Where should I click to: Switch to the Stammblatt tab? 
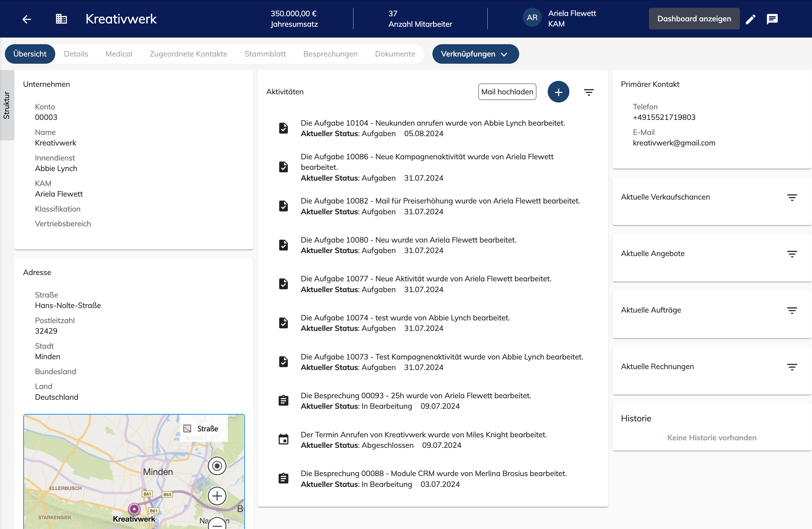265,54
